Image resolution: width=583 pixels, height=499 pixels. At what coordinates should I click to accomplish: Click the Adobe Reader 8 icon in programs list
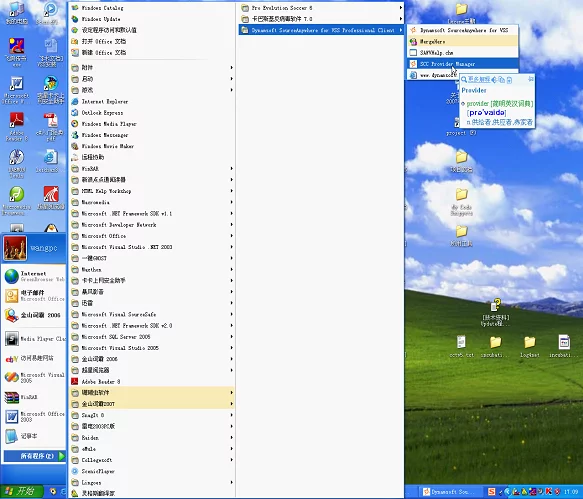click(x=75, y=381)
